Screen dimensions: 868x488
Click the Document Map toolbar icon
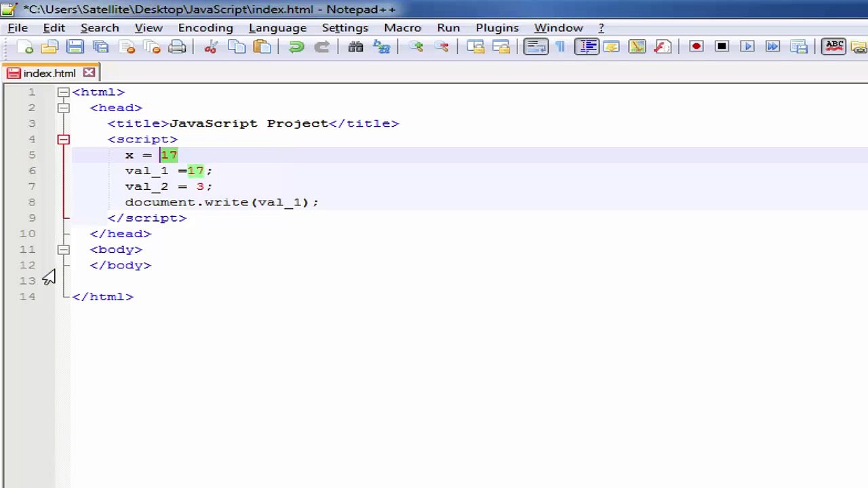(637, 47)
